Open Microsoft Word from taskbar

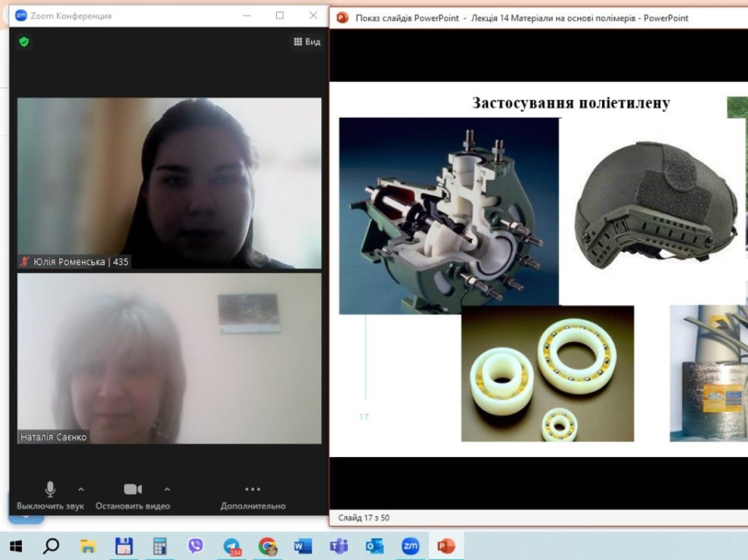coord(303,546)
